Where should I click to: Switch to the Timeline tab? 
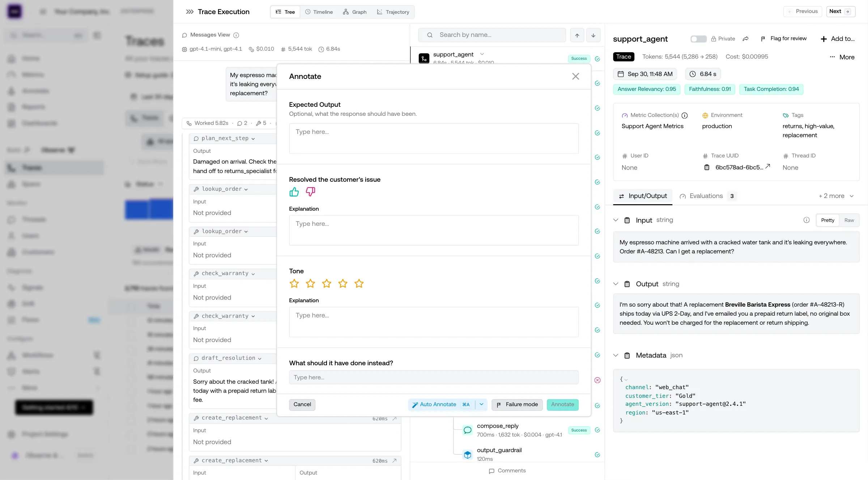(319, 12)
